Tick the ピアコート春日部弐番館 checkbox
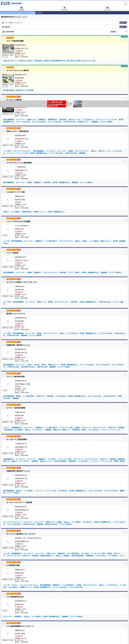The height and width of the screenshot is (644, 129). click(x=4, y=407)
